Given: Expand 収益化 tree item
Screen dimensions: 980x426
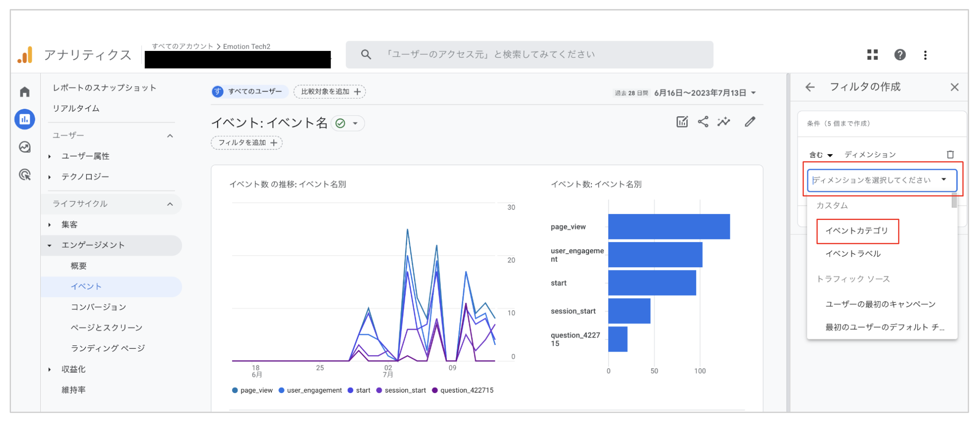Looking at the screenshot, I should point(50,370).
